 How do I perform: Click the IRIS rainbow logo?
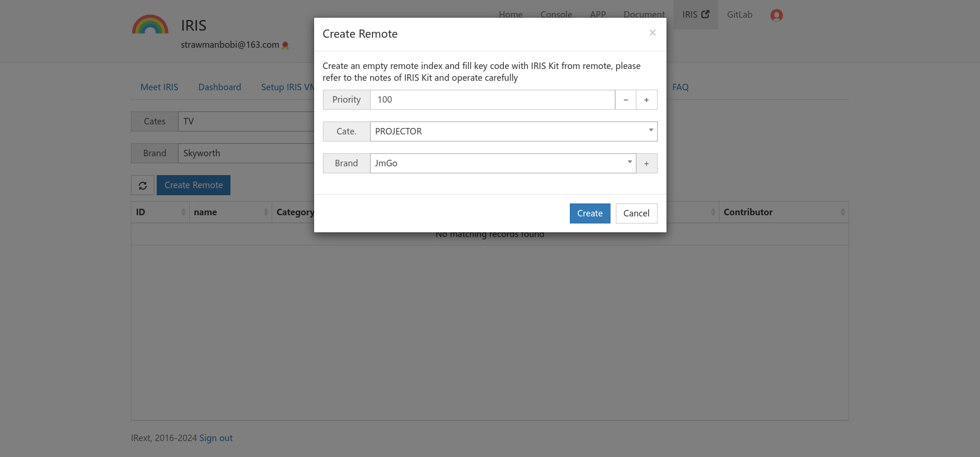(150, 25)
